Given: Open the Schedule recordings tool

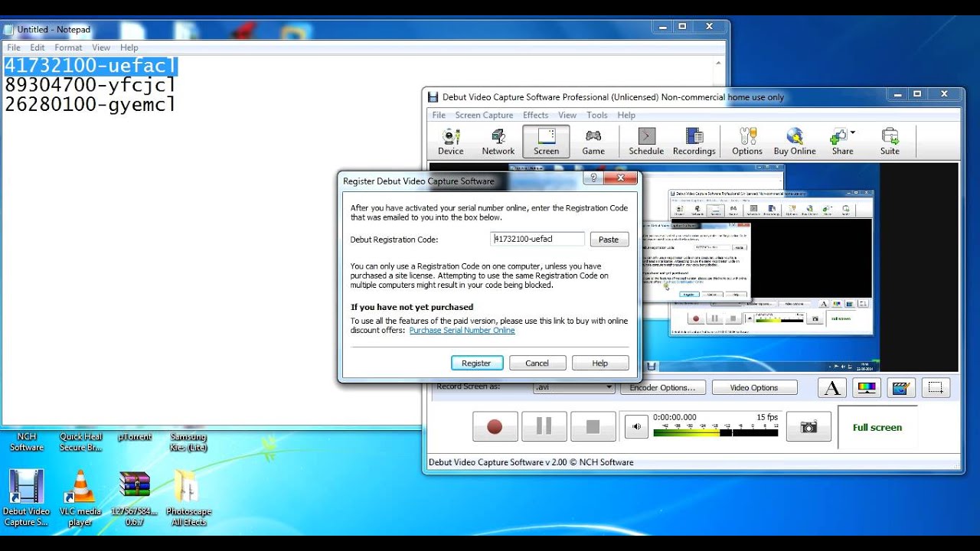Looking at the screenshot, I should tap(646, 142).
